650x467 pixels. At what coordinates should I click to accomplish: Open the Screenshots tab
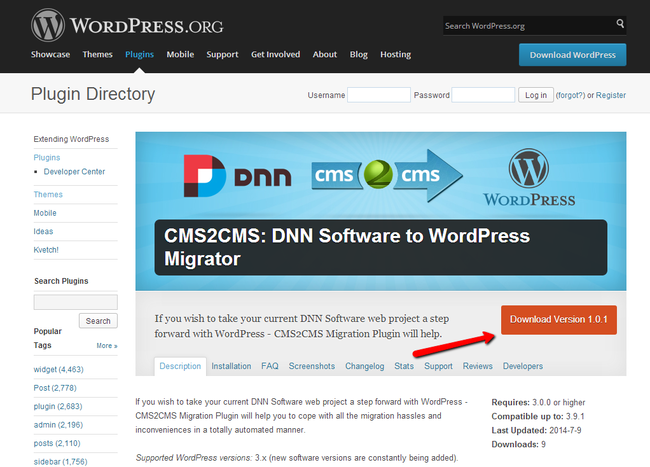pyautogui.click(x=312, y=366)
